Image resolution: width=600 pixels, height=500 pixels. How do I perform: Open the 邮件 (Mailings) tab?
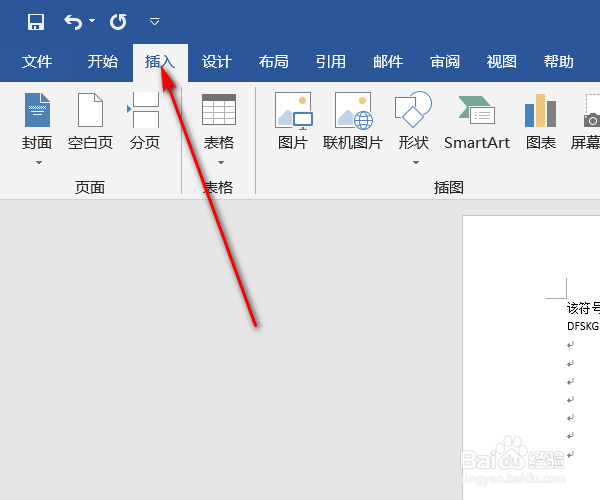[388, 62]
